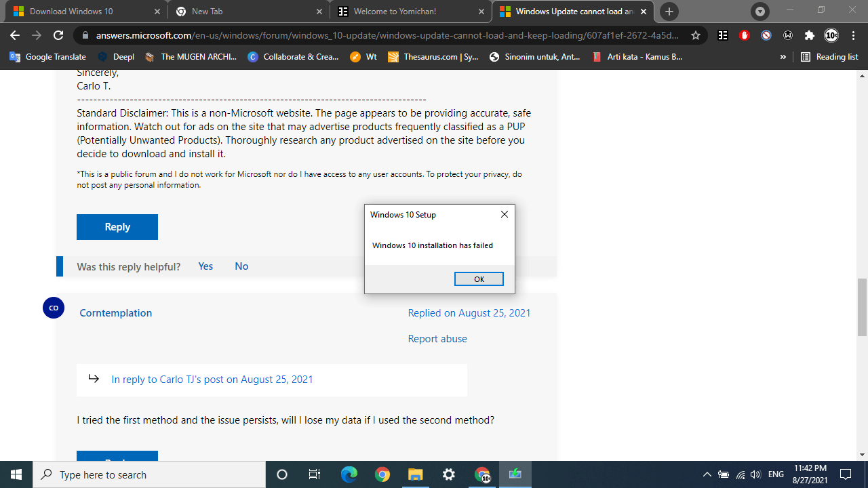Screen dimensions: 868x488
Task: Click the address bar URL
Action: (387, 35)
